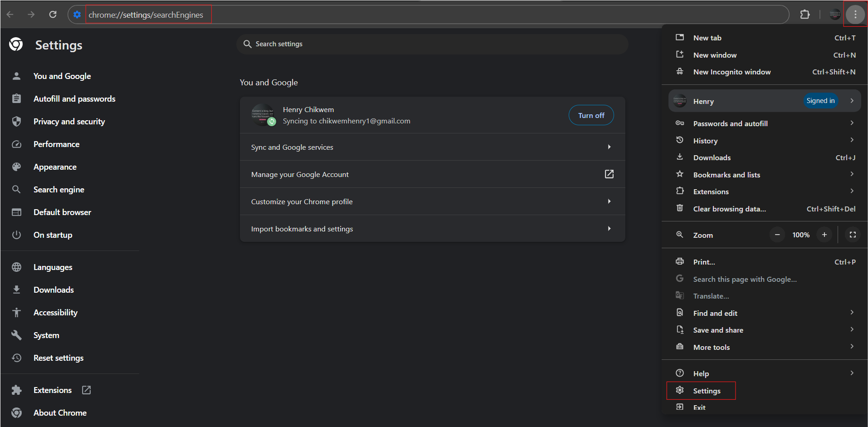Click the profile avatar in the toolbar
The width and height of the screenshot is (868, 427).
[x=835, y=15]
